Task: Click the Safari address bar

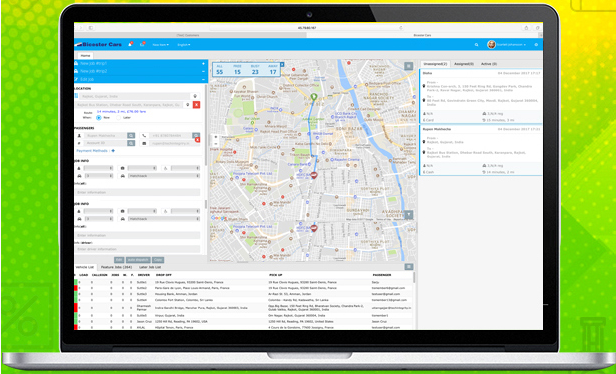Action: [307, 28]
